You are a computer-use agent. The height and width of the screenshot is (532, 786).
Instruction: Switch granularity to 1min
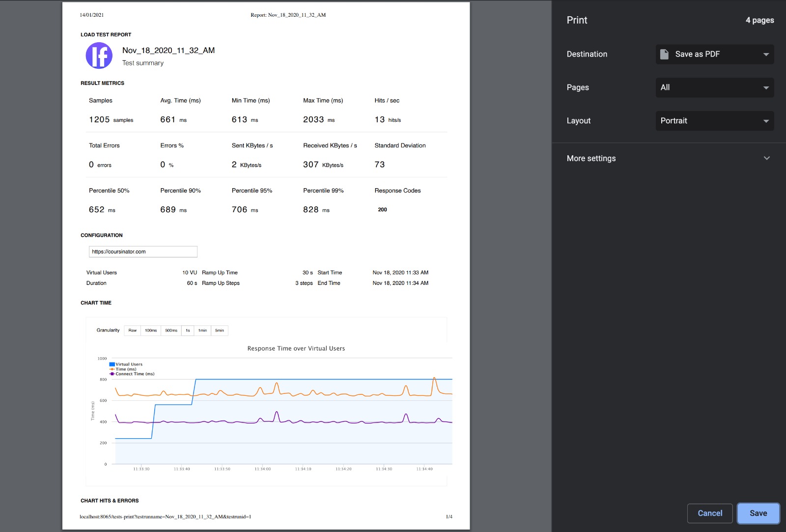[202, 331]
